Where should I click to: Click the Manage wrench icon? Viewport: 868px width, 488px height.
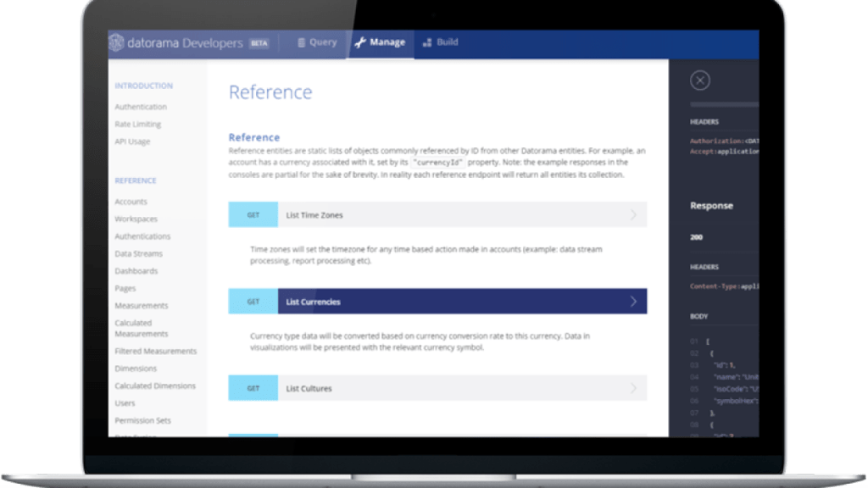[359, 42]
